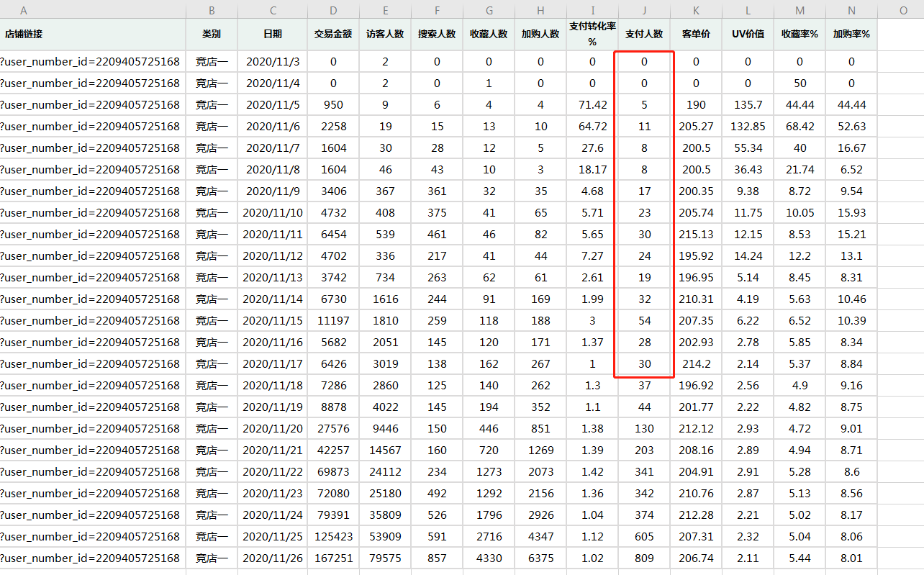Select date cell 2020/11/26

pyautogui.click(x=273, y=558)
